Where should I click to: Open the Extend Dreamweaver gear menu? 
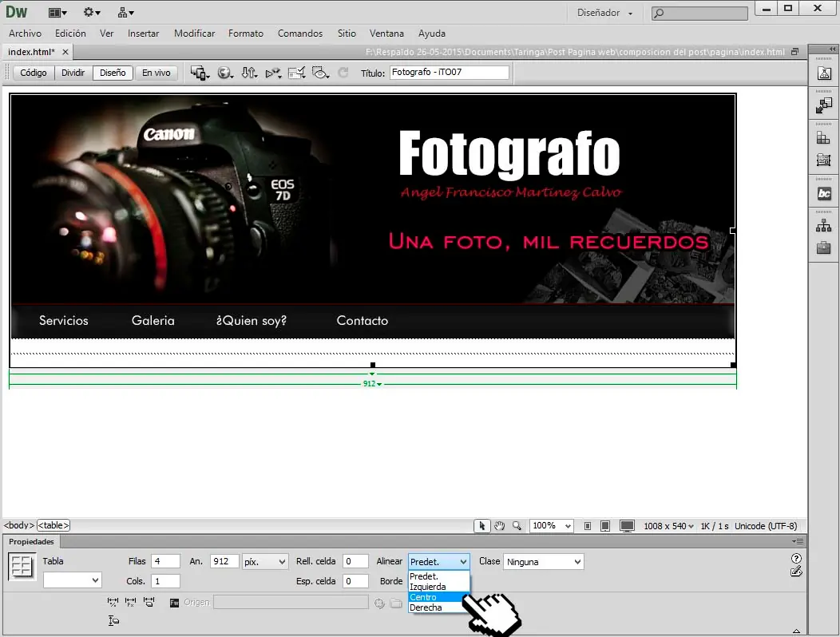pos(92,12)
